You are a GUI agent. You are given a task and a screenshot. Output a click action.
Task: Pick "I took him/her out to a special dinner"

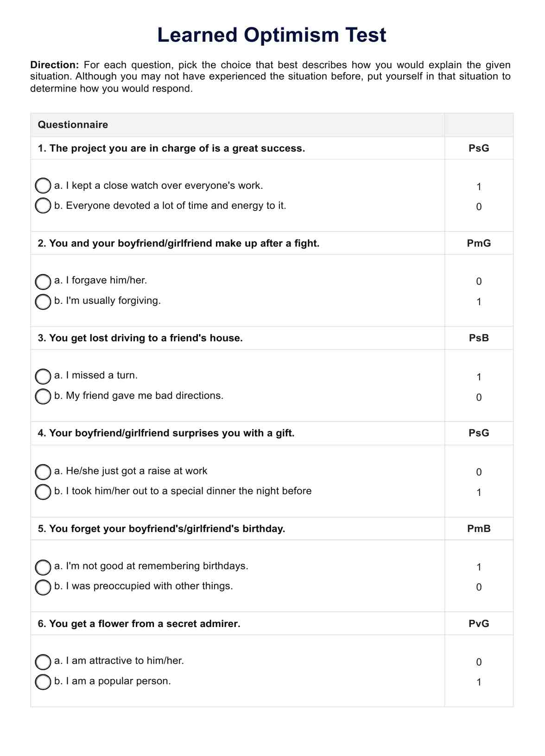43,492
